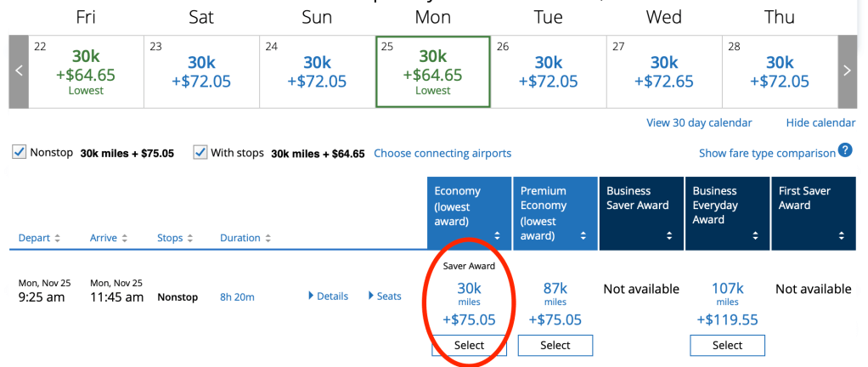868x367 pixels.
Task: Click the previous week arrow on calendar
Action: click(x=19, y=71)
